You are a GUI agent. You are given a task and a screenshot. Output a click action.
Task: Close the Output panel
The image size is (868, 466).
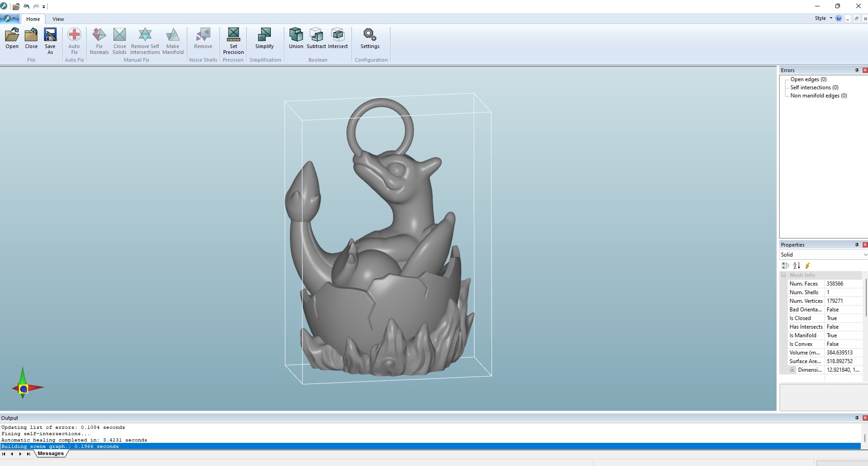(865, 418)
